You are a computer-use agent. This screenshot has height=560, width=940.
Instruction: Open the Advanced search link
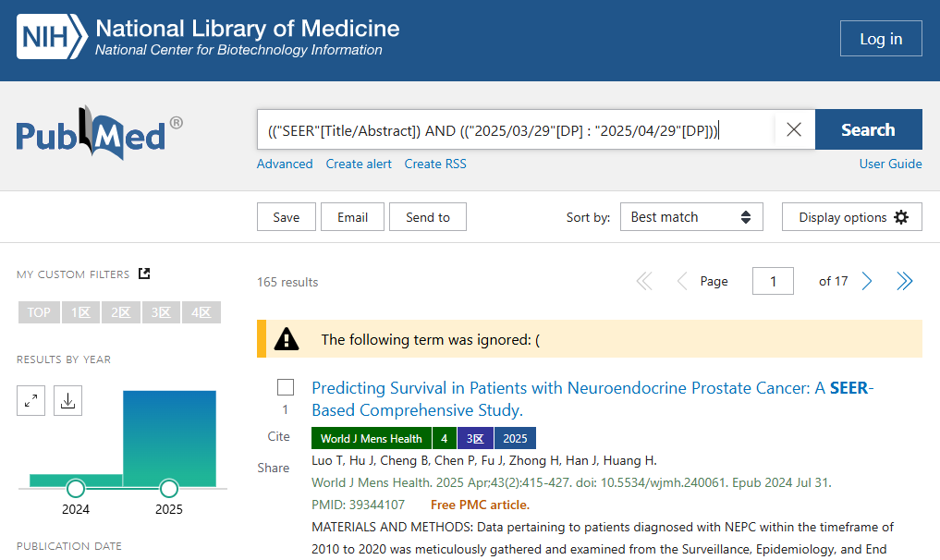tap(285, 164)
